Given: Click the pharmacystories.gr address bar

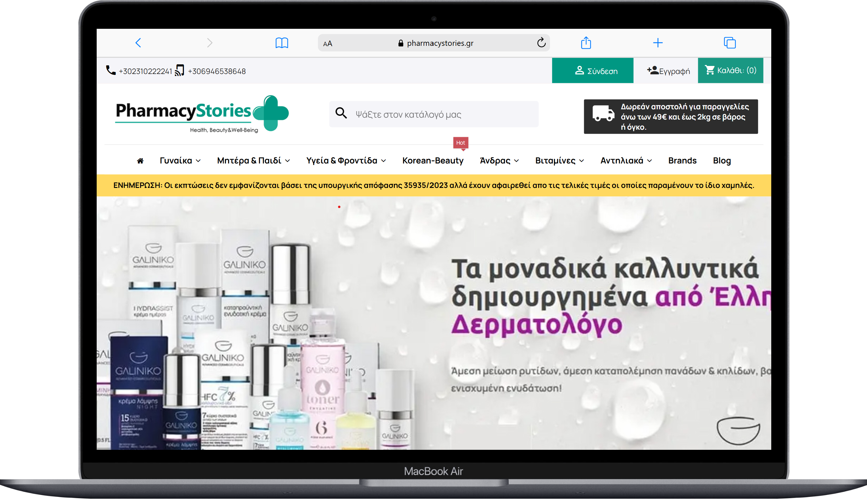Looking at the screenshot, I should click(x=433, y=43).
